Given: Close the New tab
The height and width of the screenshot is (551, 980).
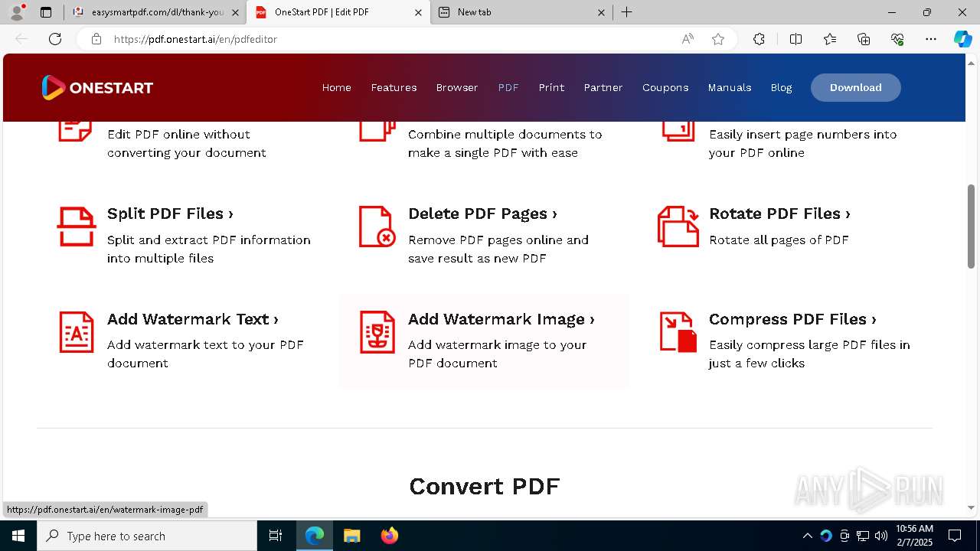Looking at the screenshot, I should pyautogui.click(x=601, y=12).
